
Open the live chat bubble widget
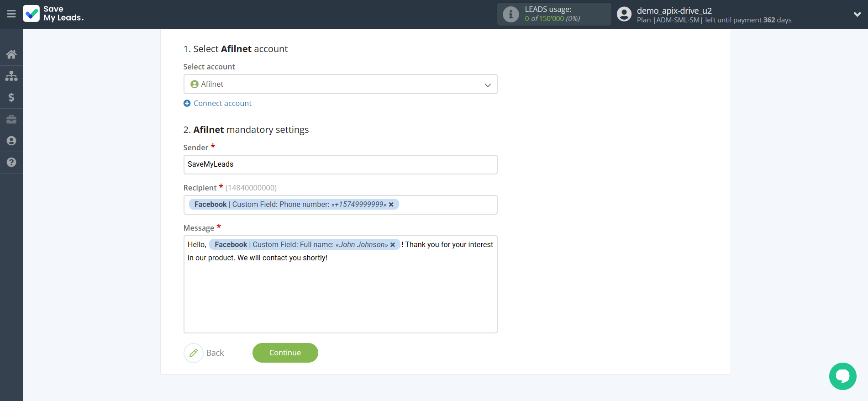842,376
